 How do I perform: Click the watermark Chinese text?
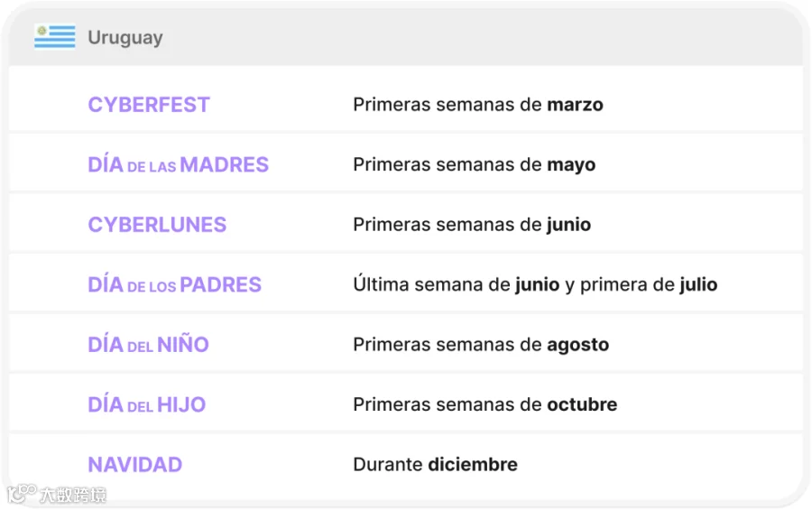[x=73, y=495]
